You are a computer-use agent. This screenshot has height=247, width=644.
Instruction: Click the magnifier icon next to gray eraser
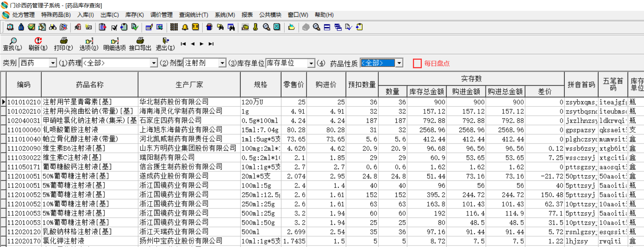point(316,27)
